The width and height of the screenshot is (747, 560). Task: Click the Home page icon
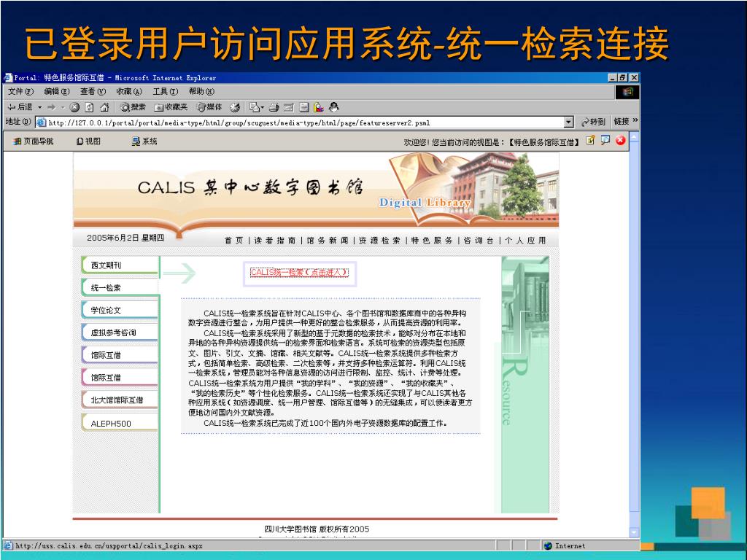coord(104,107)
